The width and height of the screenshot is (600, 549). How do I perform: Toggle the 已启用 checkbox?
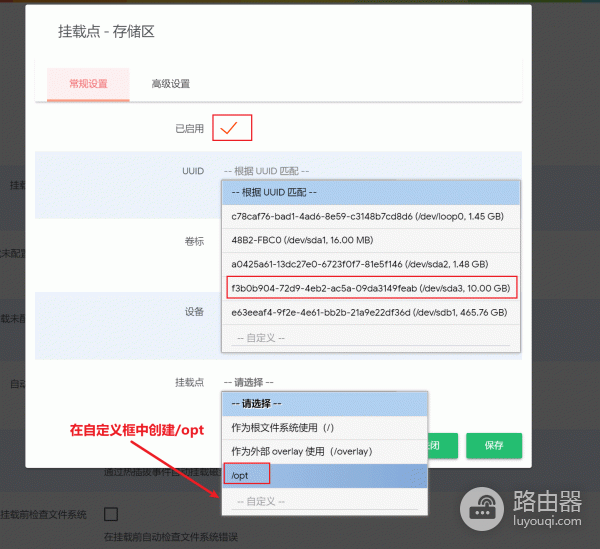coord(229,128)
